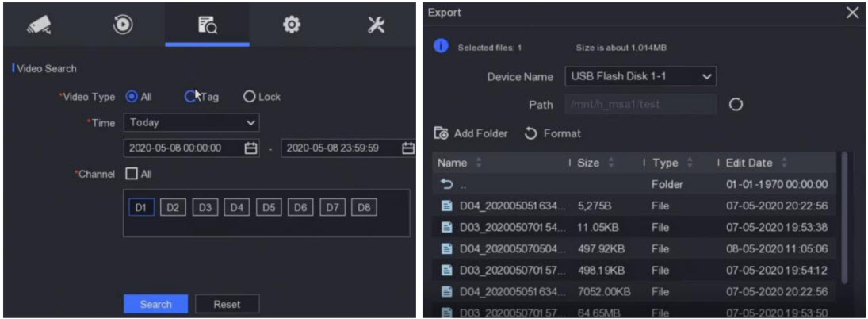Click the end time calendar icon

408,148
